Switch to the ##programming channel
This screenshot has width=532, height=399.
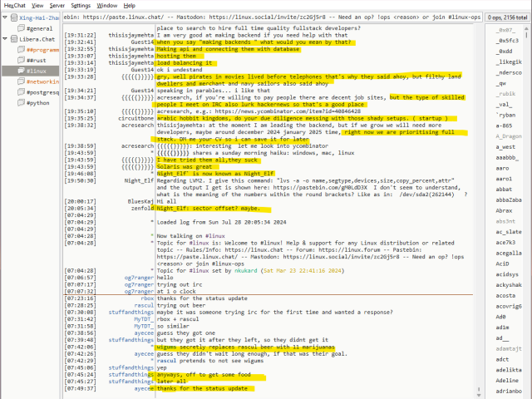(42, 50)
